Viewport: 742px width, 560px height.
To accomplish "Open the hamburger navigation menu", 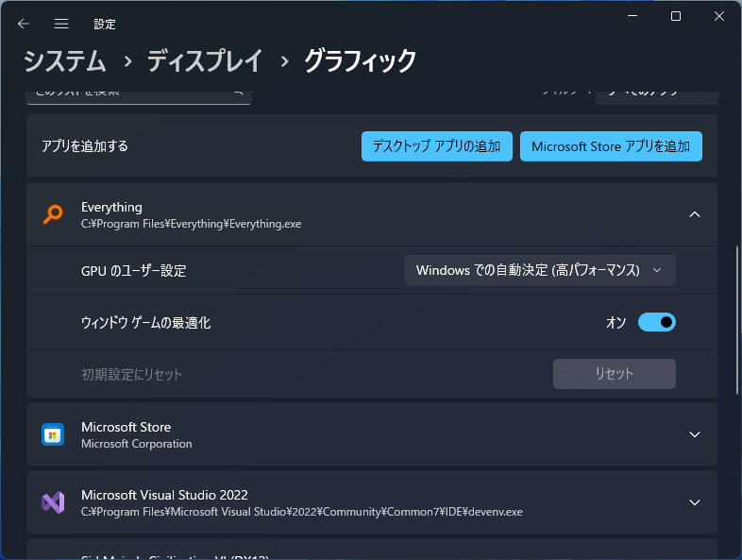I will click(x=61, y=24).
